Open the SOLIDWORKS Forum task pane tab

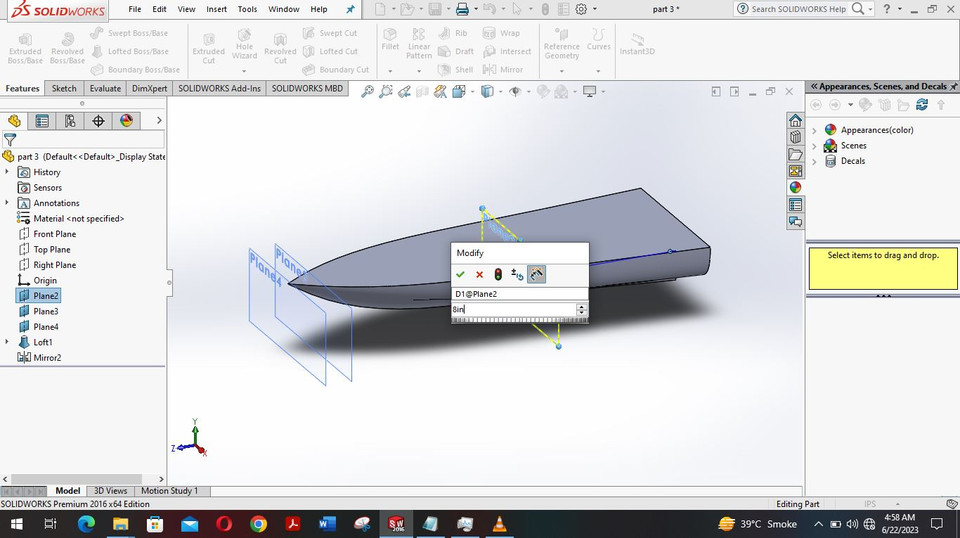(x=795, y=221)
